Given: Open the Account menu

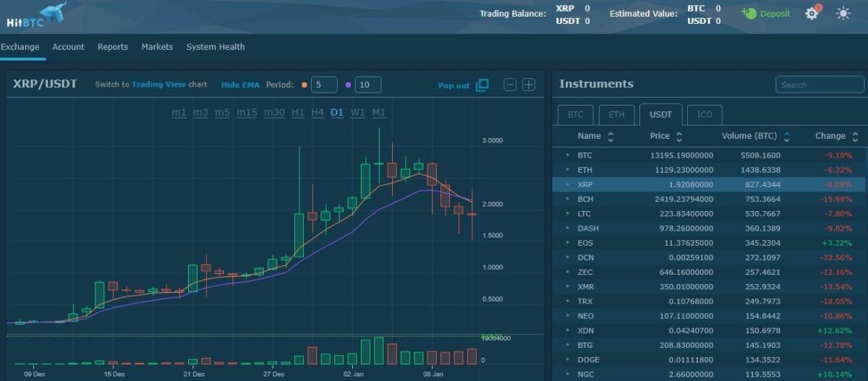Looking at the screenshot, I should point(69,47).
